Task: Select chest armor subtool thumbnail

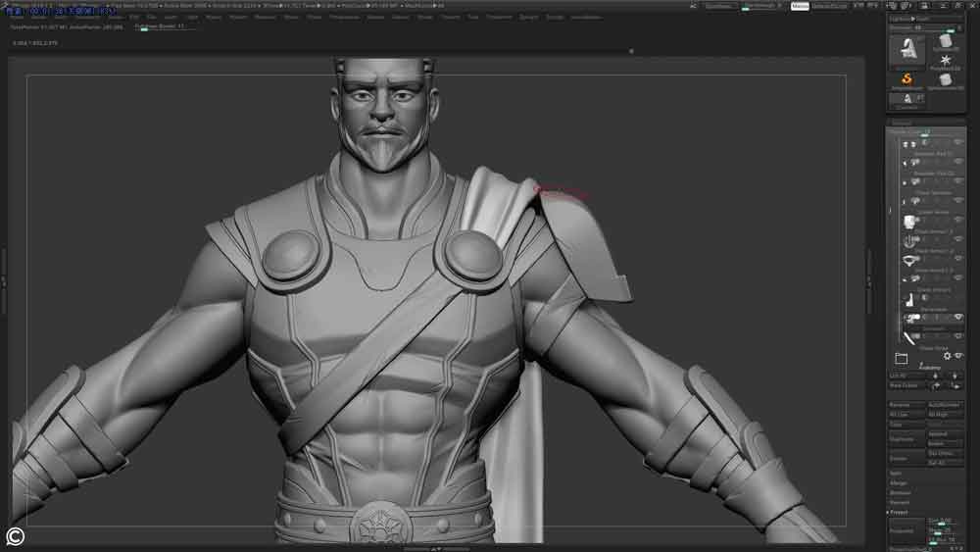Action: coord(909,240)
